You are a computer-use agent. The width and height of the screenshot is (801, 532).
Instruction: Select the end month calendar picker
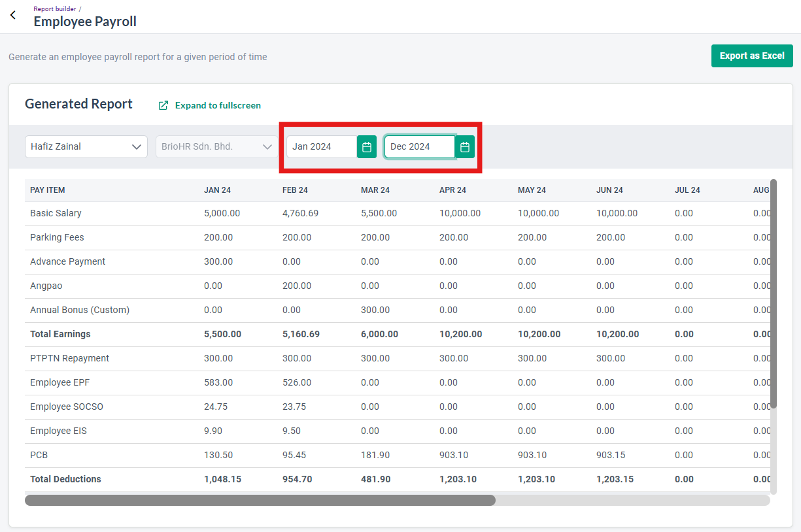coord(419,146)
